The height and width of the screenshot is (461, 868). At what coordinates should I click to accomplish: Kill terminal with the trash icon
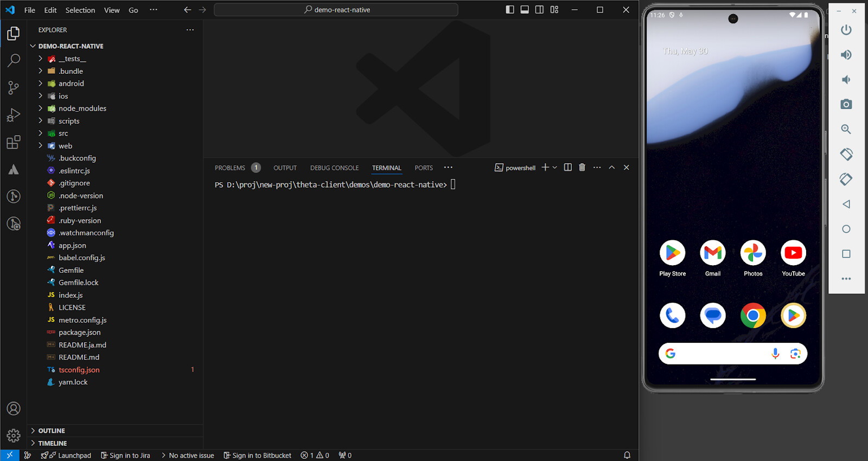[582, 168]
